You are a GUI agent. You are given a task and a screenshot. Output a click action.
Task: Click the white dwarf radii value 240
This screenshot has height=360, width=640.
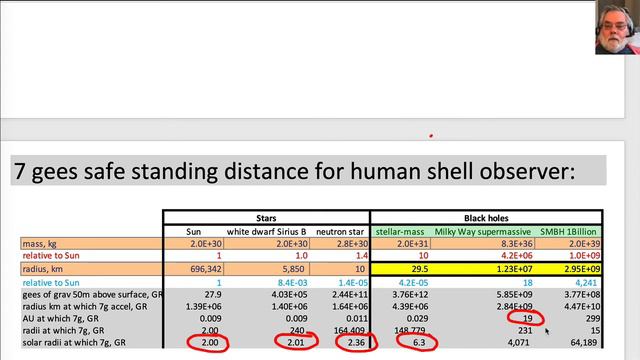coord(297,331)
